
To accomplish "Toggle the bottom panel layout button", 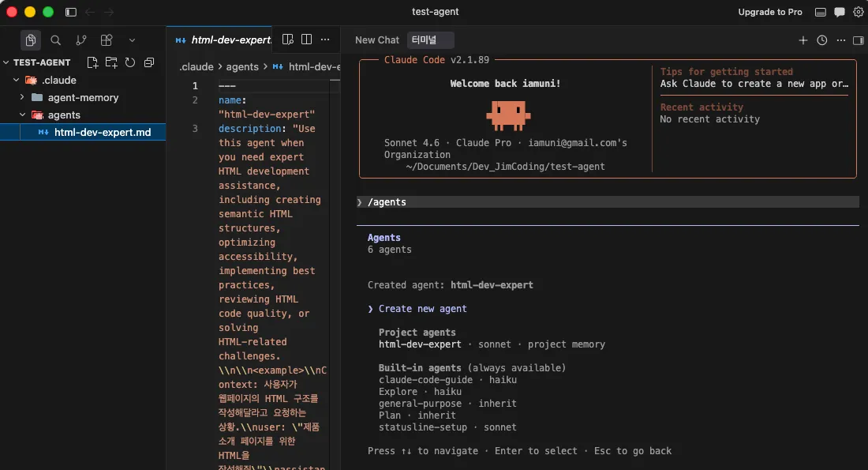I will [x=821, y=12].
